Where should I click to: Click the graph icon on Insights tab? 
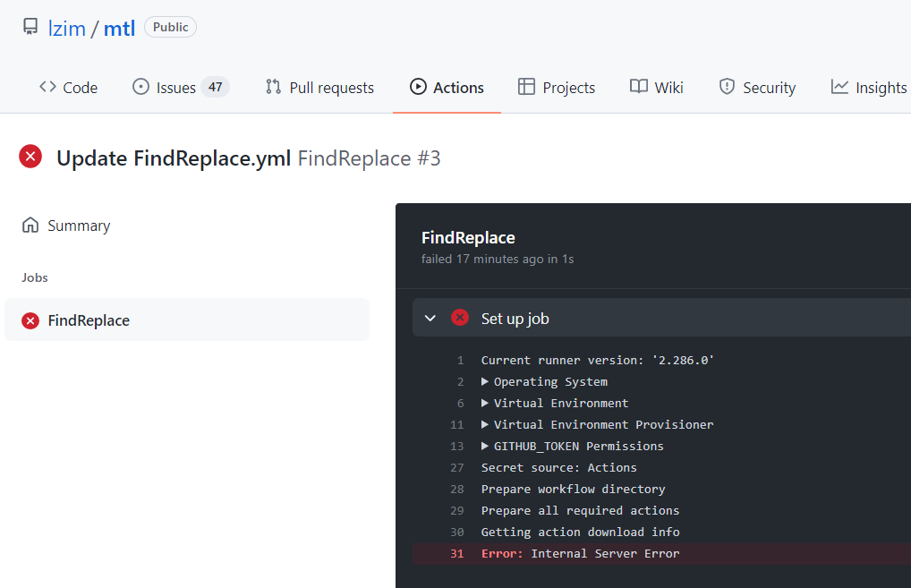point(838,87)
